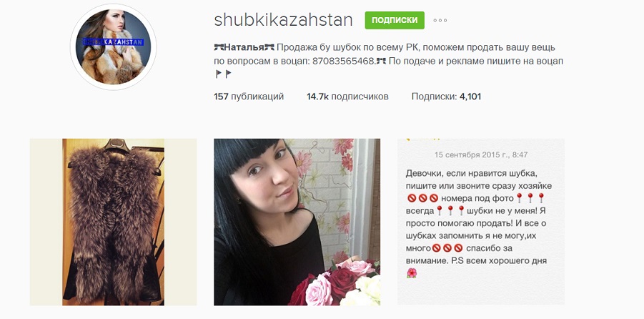Open the three-dot options menu beside ПОДПИСКИ

pyautogui.click(x=440, y=20)
